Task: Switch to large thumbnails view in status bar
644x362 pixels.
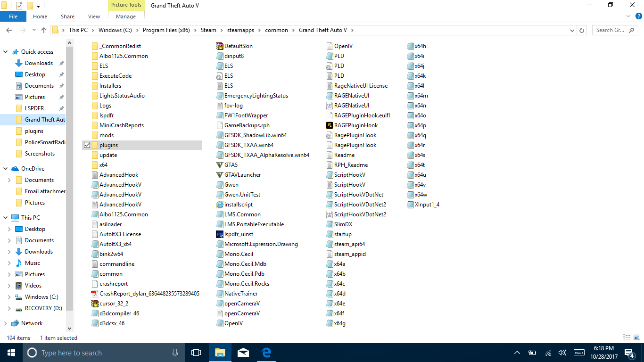Action: 636,337
